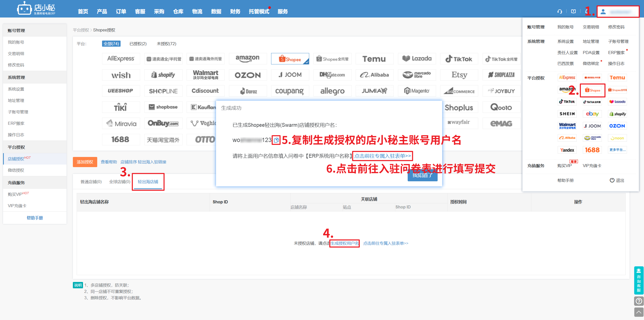Screen dimensions: 644x320
Task: Switch to 轻出海店铺 tab
Action: click(x=148, y=182)
